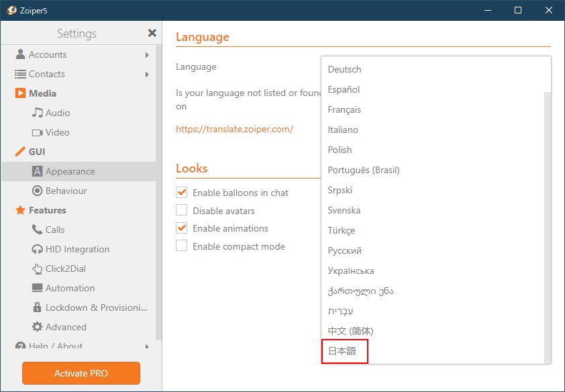The image size is (565, 392).
Task: Maximize the Zoiper5 window
Action: 518,11
